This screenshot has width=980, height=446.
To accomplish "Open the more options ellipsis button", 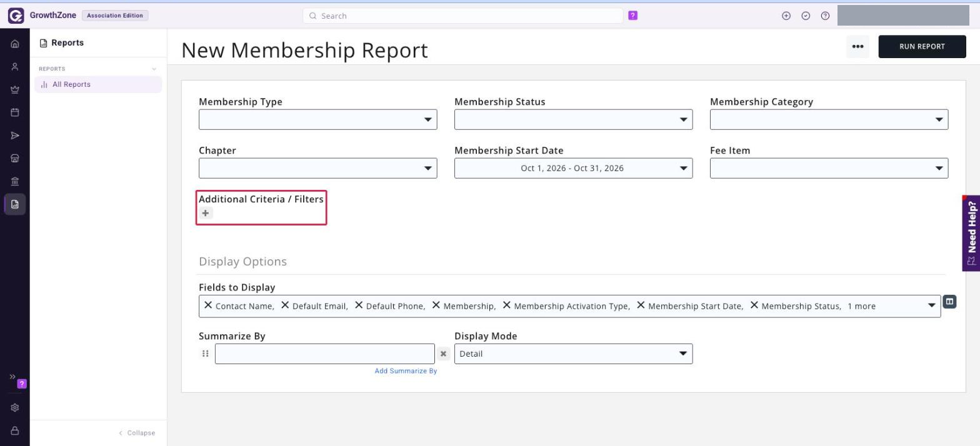I will 857,46.
